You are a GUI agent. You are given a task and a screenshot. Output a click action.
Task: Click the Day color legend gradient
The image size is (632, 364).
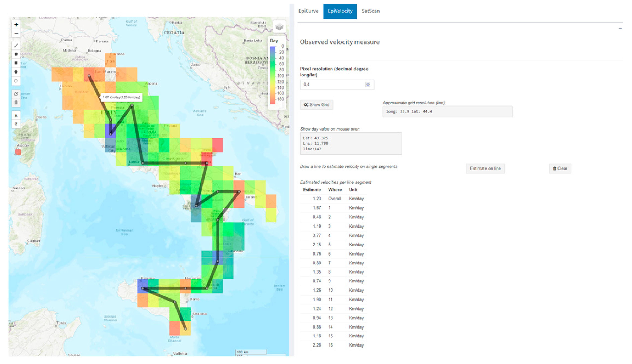pos(273,75)
